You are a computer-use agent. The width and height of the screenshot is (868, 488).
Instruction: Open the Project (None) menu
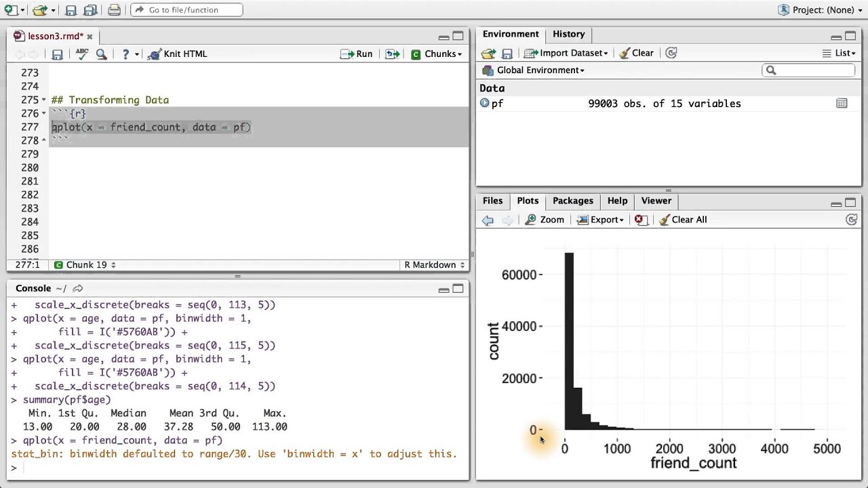coord(820,10)
